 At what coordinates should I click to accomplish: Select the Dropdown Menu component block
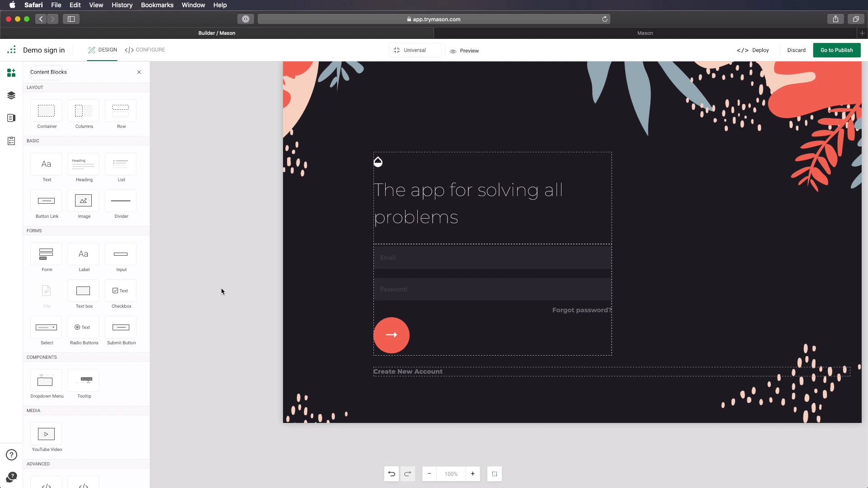(x=46, y=381)
